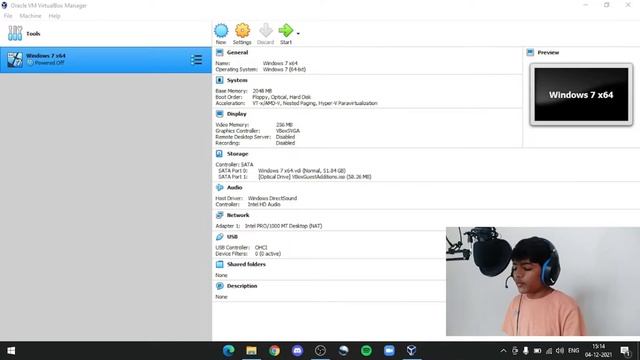Click the Windows 7 x64 preview thumbnail

(581, 94)
